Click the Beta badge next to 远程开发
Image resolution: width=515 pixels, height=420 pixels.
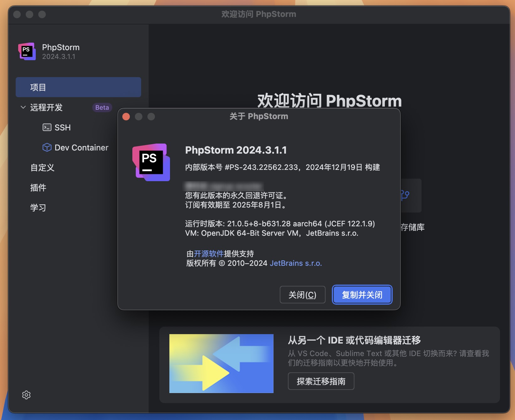click(x=102, y=108)
